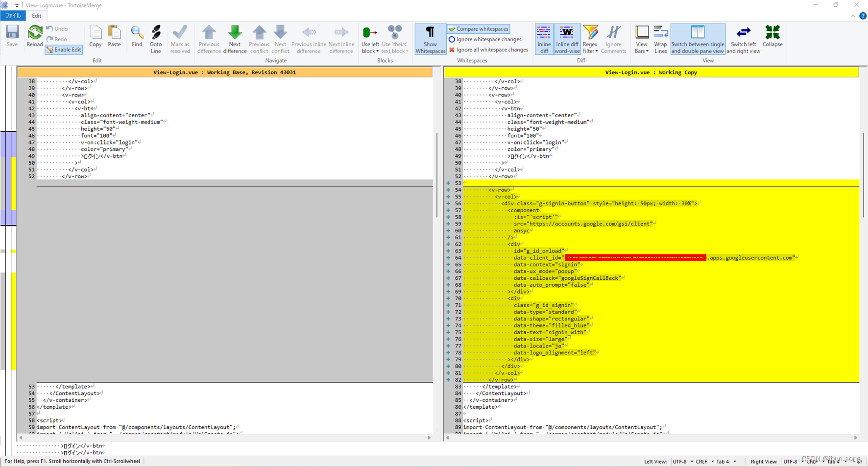Viewport: 868px width, 467px height.
Task: Click the left pane vertical scrollbar
Action: pos(436,174)
